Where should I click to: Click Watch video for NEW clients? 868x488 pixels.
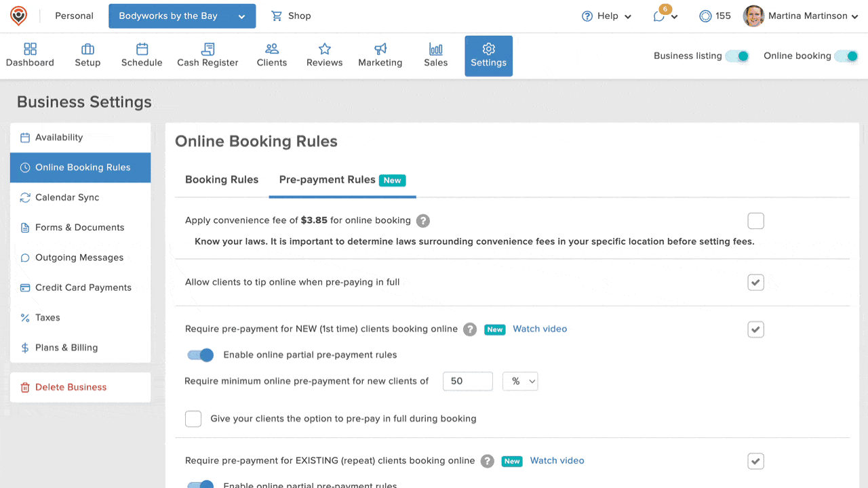point(540,329)
